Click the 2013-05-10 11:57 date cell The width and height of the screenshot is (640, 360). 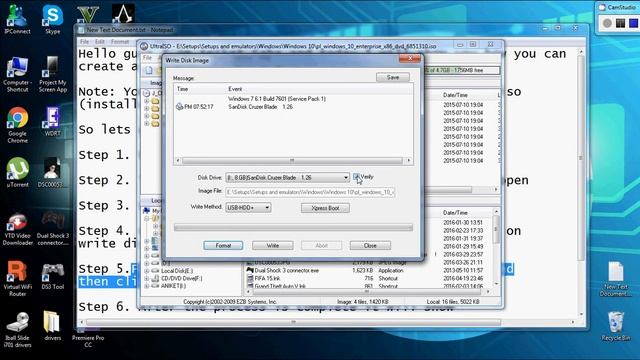[x=463, y=271]
